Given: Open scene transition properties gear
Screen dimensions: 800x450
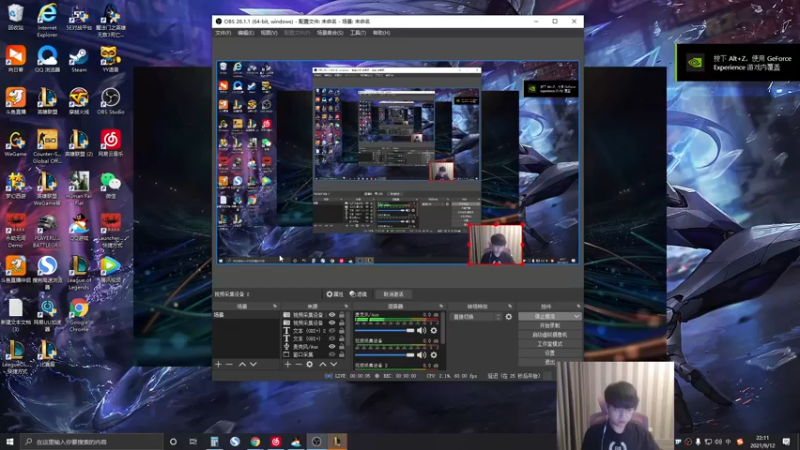Looking at the screenshot, I should coord(509,317).
